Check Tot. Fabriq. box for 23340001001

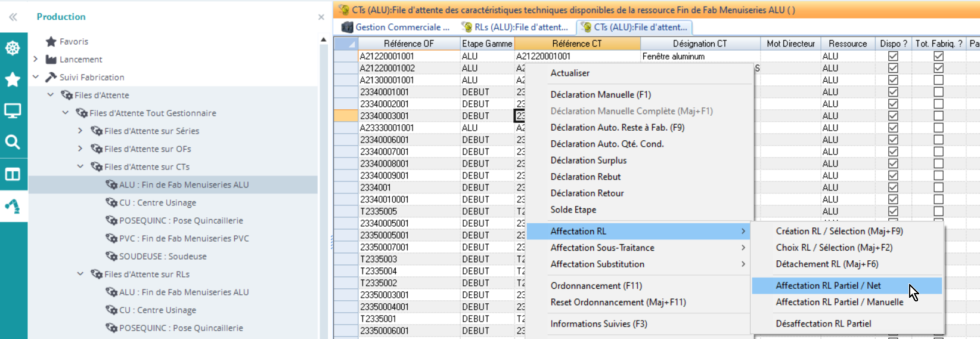(938, 92)
